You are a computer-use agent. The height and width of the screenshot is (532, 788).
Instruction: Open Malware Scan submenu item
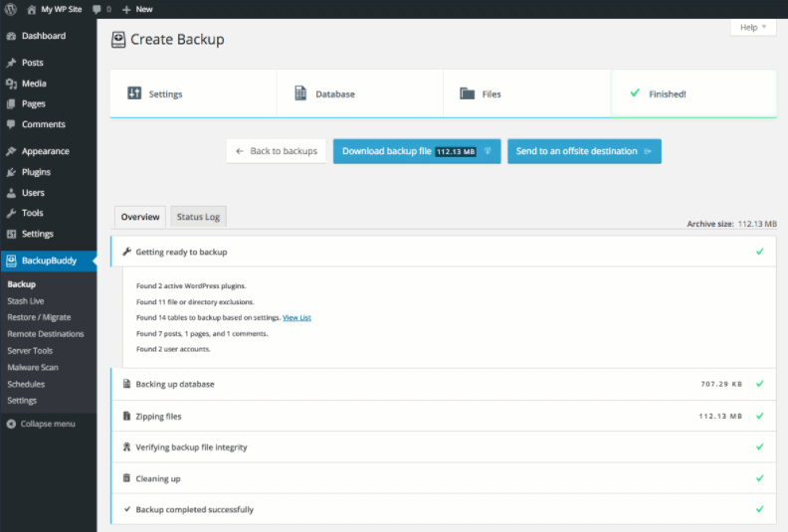click(33, 367)
